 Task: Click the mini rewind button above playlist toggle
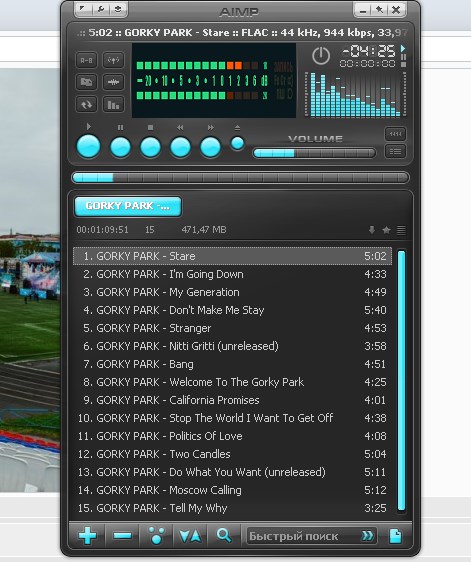396,134
